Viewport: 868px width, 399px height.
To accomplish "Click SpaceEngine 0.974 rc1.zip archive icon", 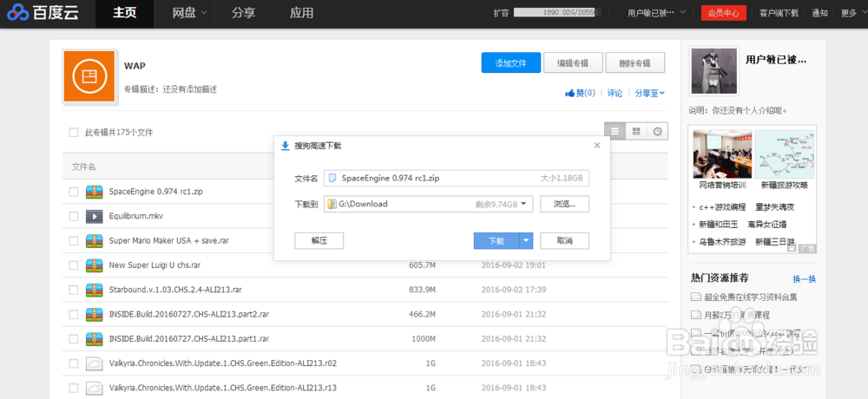I will point(94,192).
